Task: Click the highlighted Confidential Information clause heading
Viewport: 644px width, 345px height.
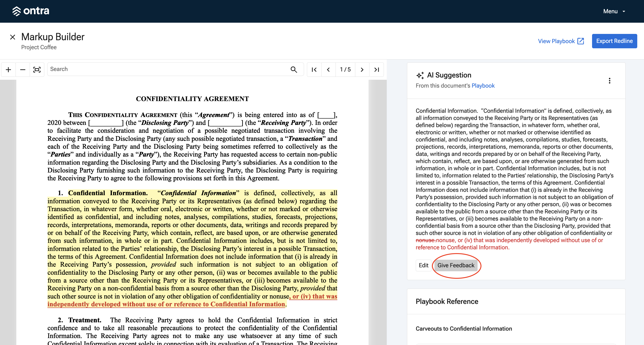Action: coord(108,193)
